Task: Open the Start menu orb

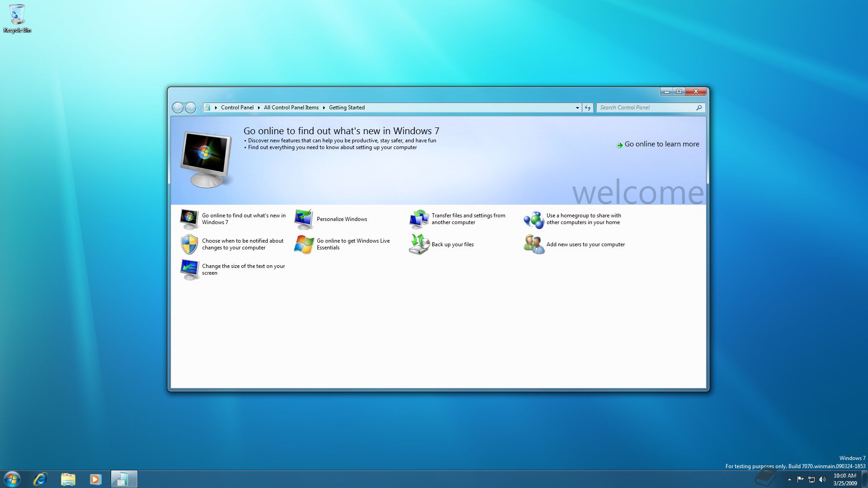Action: point(12,479)
